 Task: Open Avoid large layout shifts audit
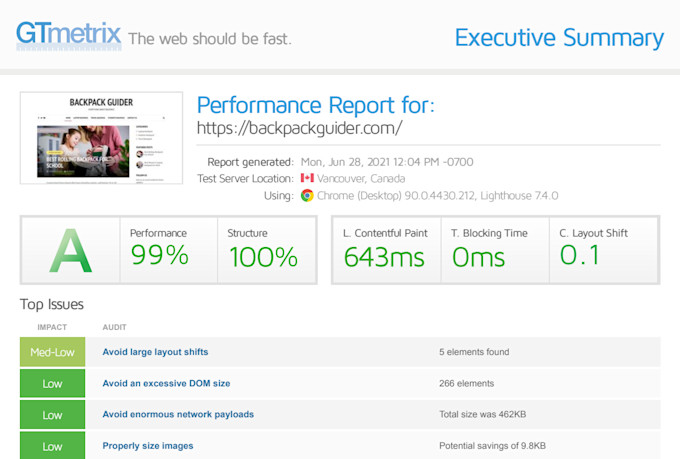point(155,352)
